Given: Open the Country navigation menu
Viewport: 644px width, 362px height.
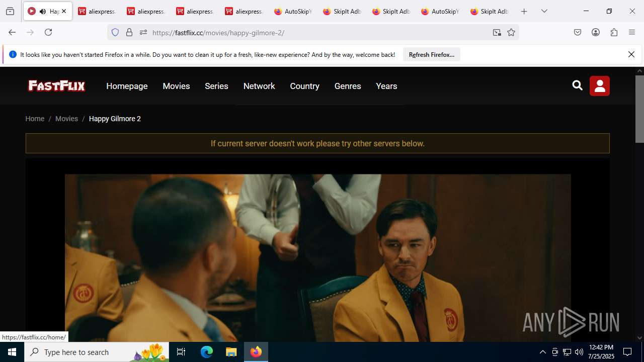Looking at the screenshot, I should pos(304,86).
